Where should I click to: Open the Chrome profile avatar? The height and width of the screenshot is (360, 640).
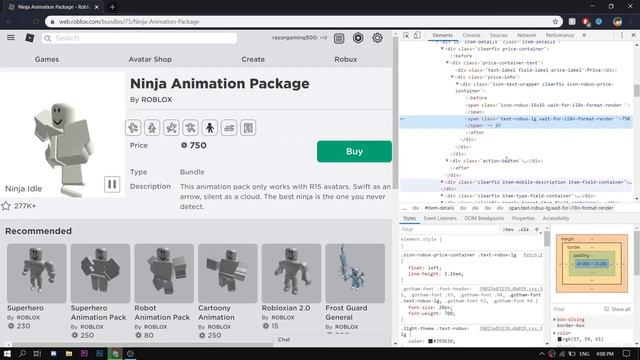click(x=618, y=22)
